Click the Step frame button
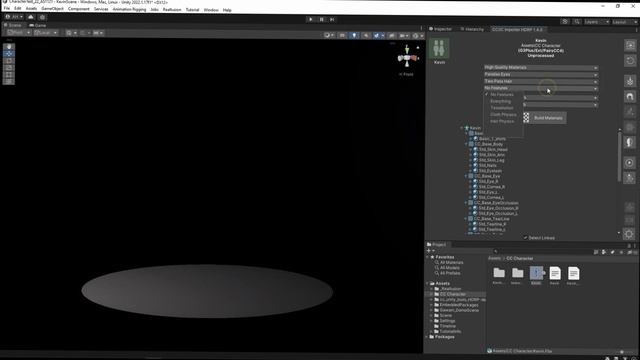The image size is (640, 360). pos(332,19)
